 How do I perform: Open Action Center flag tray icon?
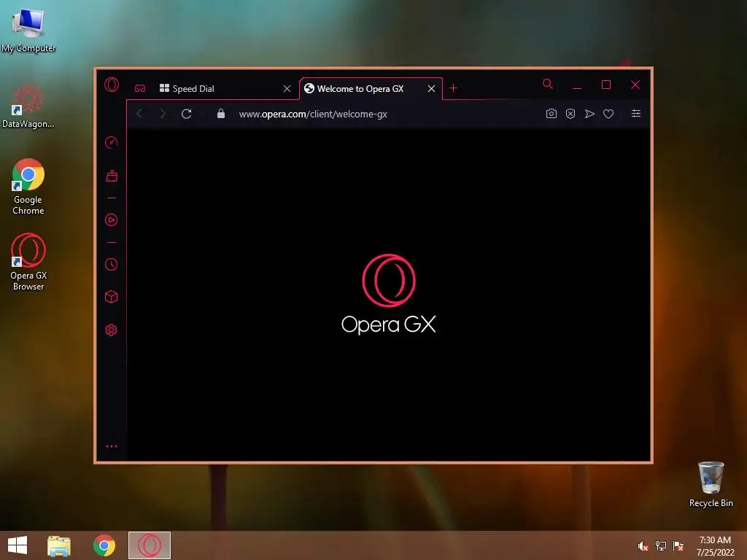point(678,545)
